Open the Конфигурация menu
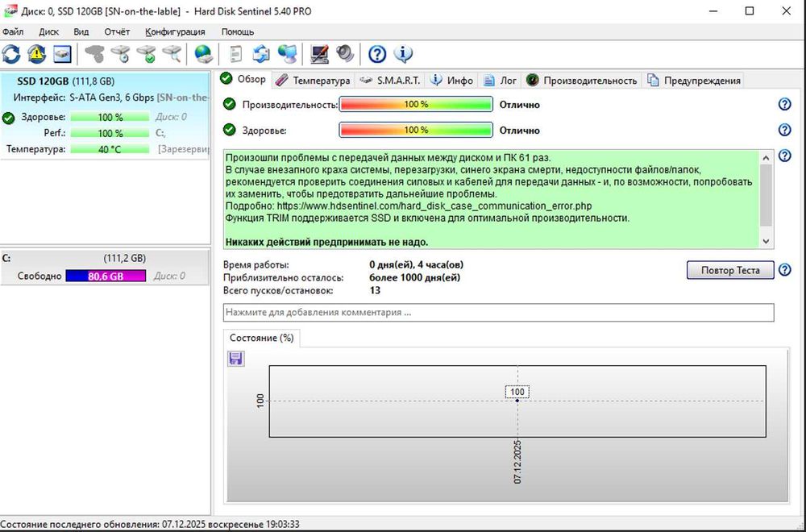 pos(175,32)
